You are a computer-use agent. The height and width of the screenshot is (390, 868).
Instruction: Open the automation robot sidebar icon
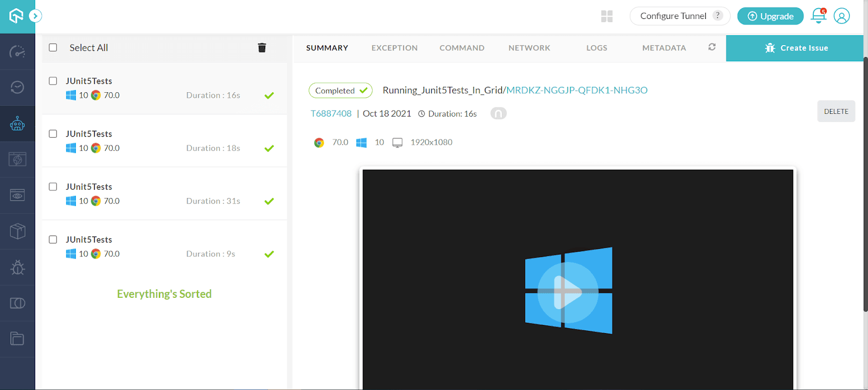point(17,124)
